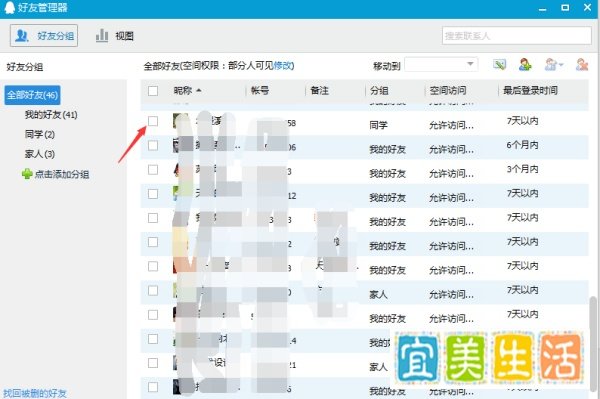Select 全部好友(46) group in sidebar

click(33, 95)
